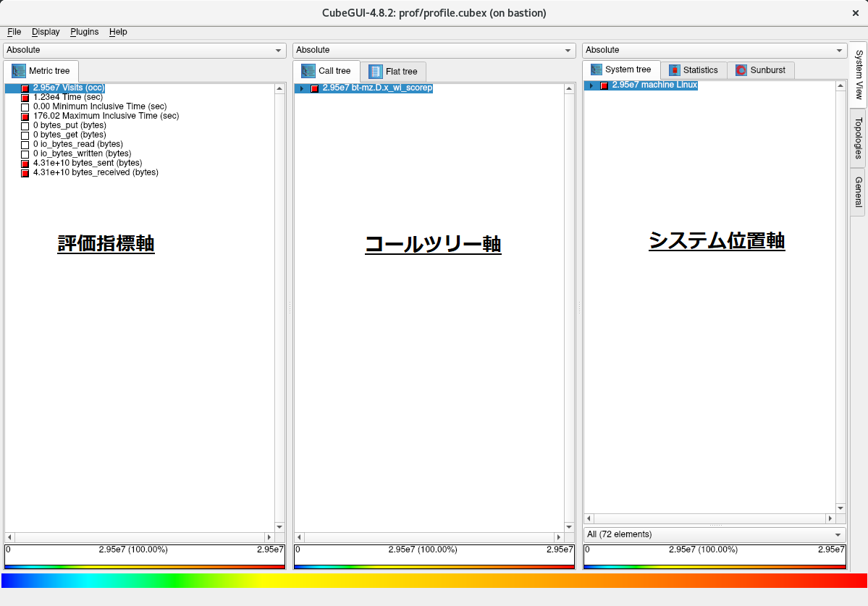Select the bytes_received metric row
This screenshot has width=868, height=606.
tap(95, 172)
